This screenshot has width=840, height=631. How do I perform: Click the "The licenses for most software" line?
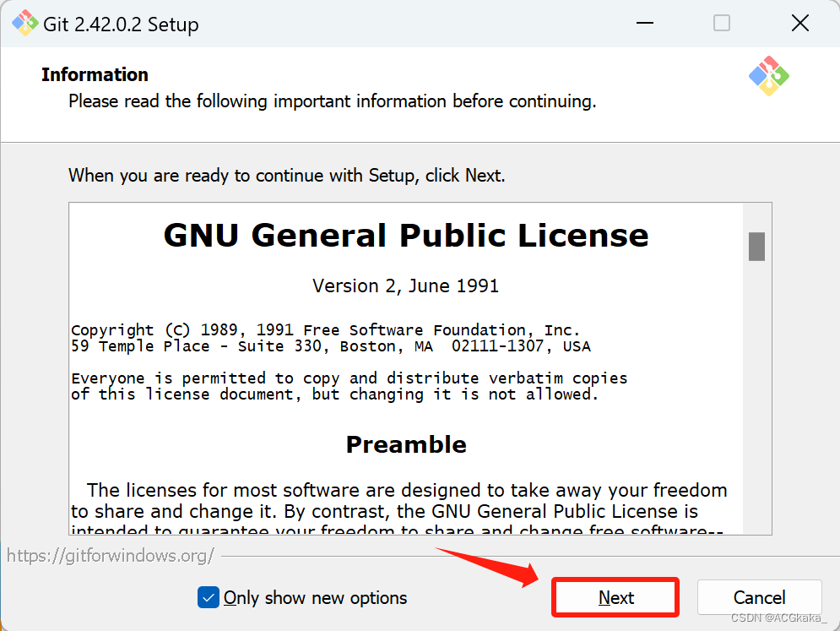pyautogui.click(x=407, y=490)
